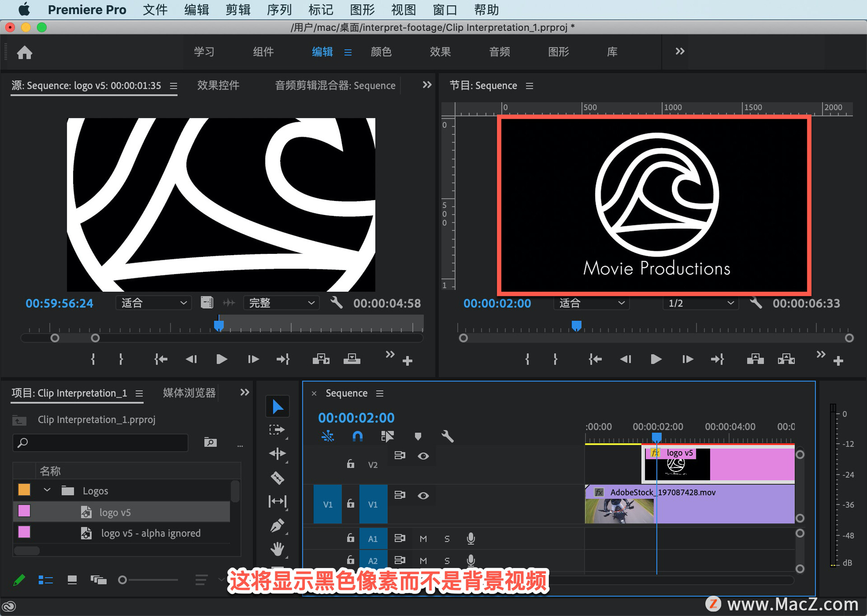Open Program monitor 1/2 resolution dropdown
867x616 pixels.
tap(700, 303)
